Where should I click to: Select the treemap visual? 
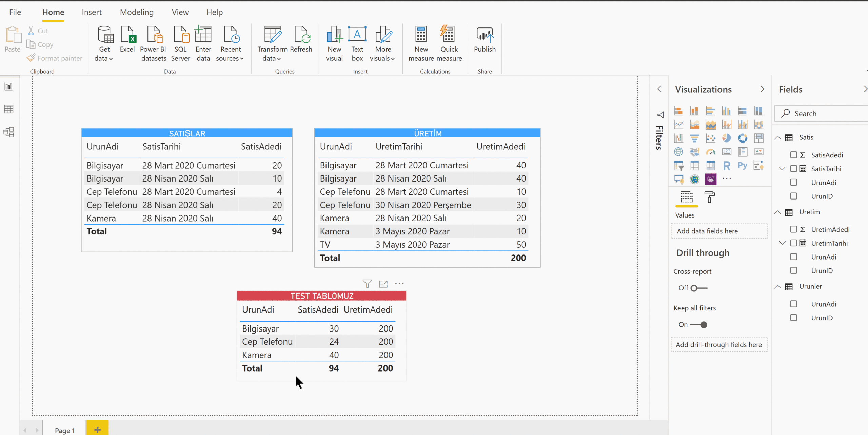pos(758,138)
